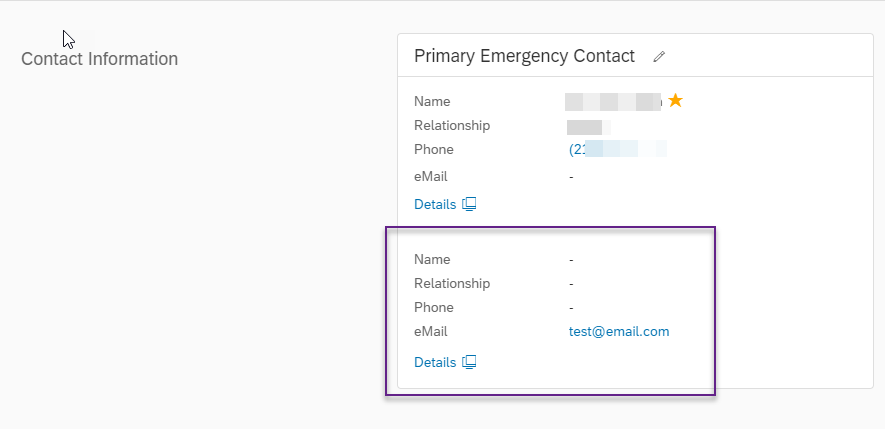Click the gold star next to the contact name
Screen dimensions: 885x429
pos(676,101)
